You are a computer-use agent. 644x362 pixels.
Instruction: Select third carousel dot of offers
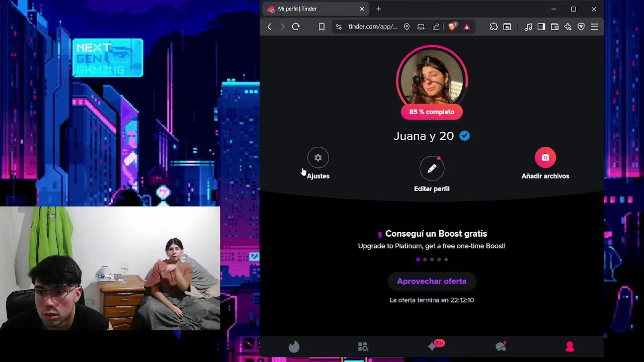432,259
